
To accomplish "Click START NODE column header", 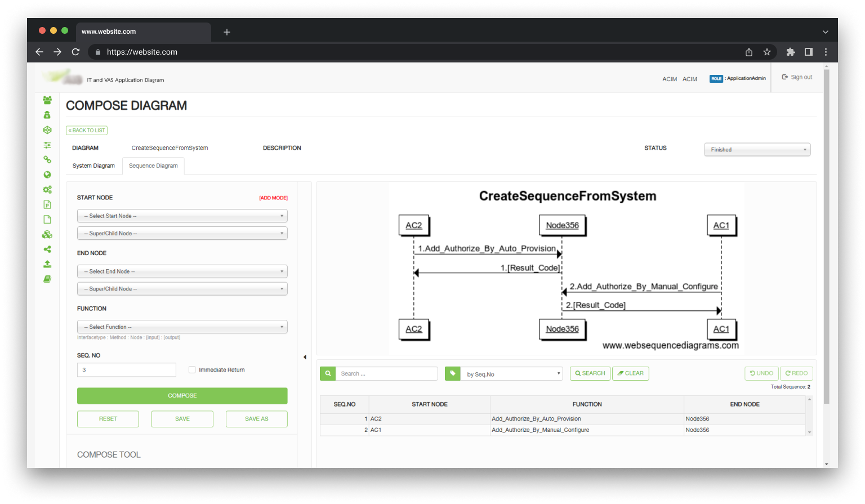I will [x=430, y=404].
